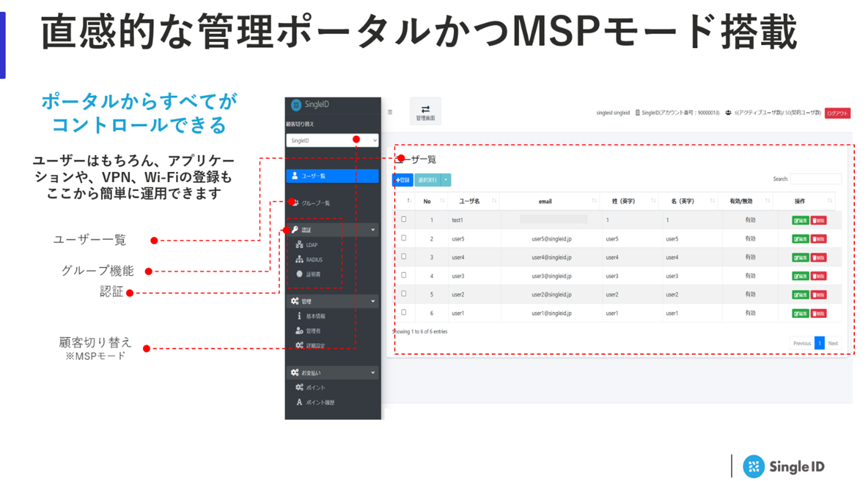
Task: Open ポイント履歴 in the sidebar
Action: tap(320, 402)
